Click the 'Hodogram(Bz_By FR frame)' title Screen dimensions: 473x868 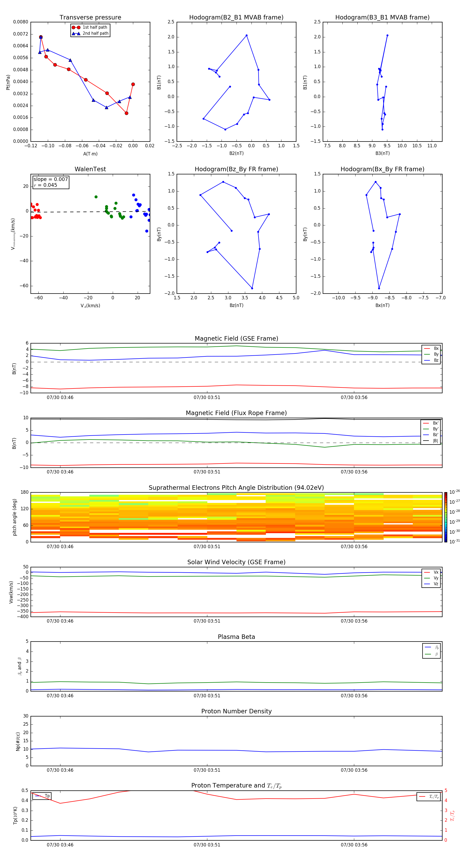[236, 169]
